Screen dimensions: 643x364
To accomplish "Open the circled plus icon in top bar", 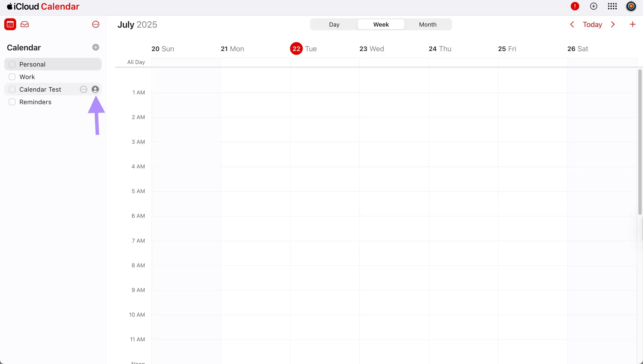I will tap(594, 6).
